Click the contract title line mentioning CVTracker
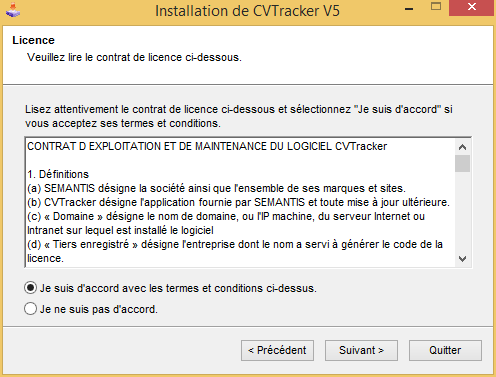Viewport: 496px width, 377px height. pyautogui.click(x=207, y=146)
